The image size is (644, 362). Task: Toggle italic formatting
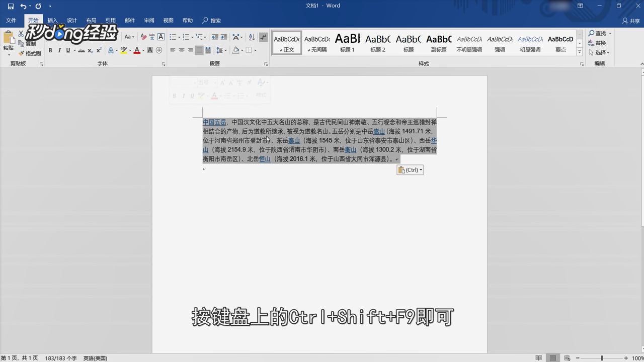point(59,50)
